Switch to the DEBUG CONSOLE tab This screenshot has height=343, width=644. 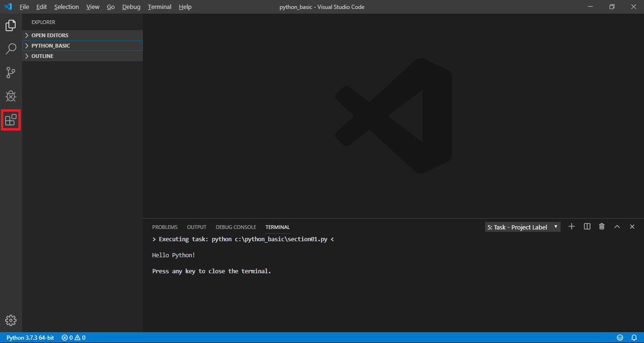pyautogui.click(x=236, y=227)
